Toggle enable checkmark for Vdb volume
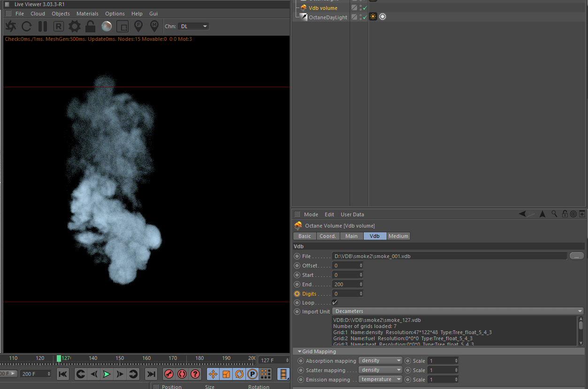The image size is (588, 389). (x=365, y=8)
